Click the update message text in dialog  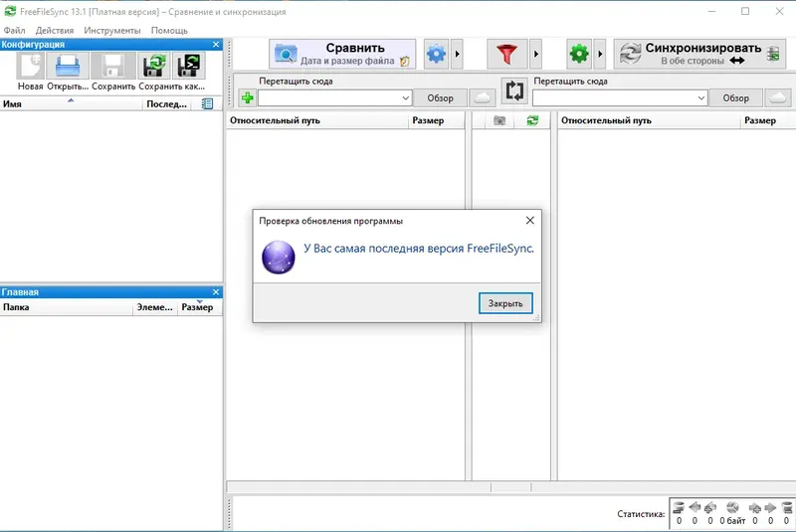tap(419, 249)
